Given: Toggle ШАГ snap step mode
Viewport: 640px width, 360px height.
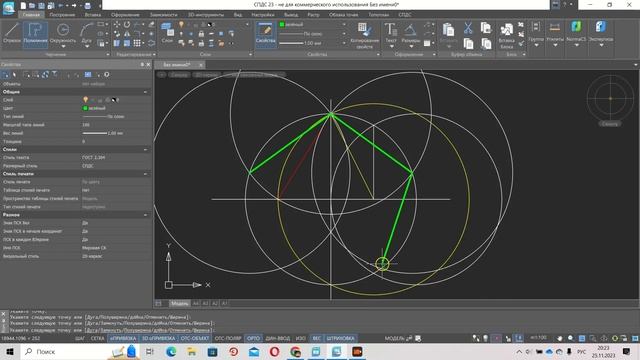Looking at the screenshot, I should pyautogui.click(x=80, y=338).
